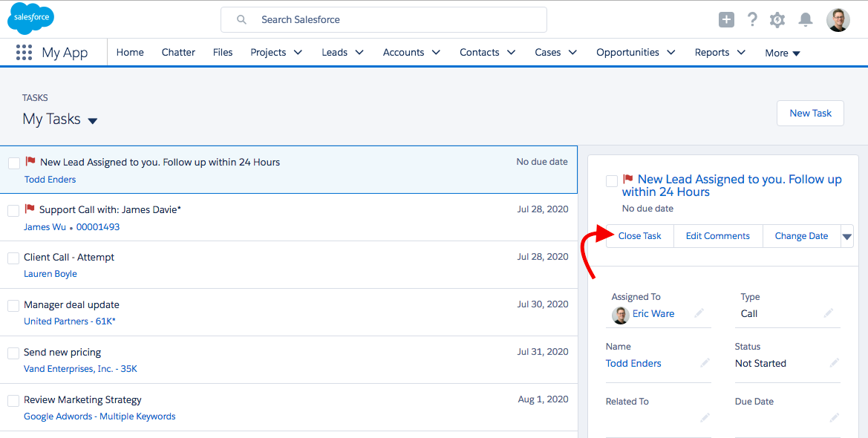
Task: Check the Client Call - Attempt task
Action: click(x=13, y=258)
